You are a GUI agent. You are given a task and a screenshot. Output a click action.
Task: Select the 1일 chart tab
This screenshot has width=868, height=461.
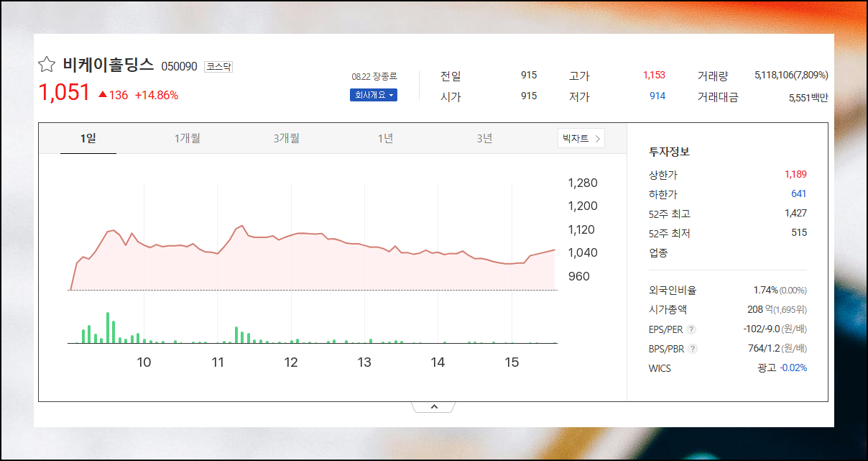[88, 138]
